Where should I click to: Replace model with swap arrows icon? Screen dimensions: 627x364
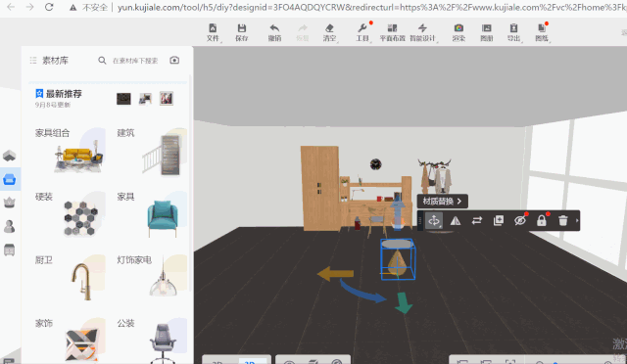477,220
